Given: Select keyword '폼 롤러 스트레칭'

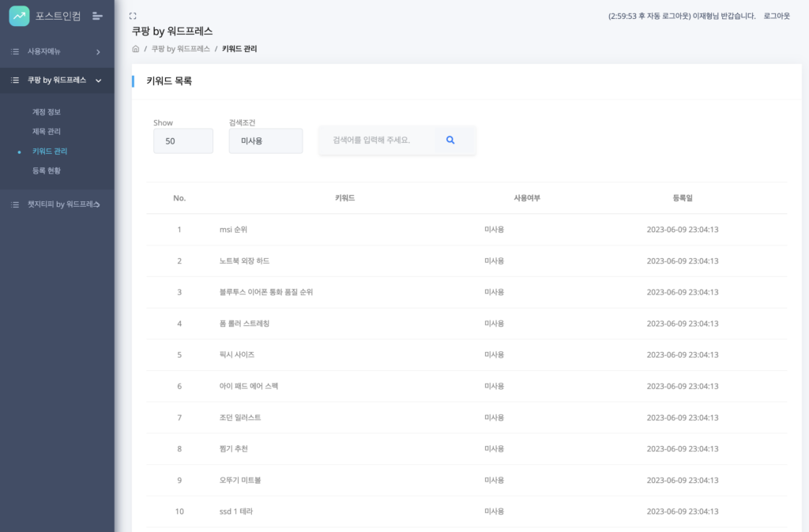Looking at the screenshot, I should (x=245, y=323).
